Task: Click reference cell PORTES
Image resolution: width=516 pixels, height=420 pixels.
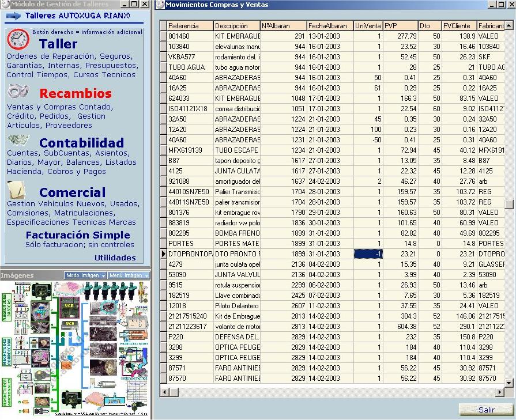Action: 190,244
